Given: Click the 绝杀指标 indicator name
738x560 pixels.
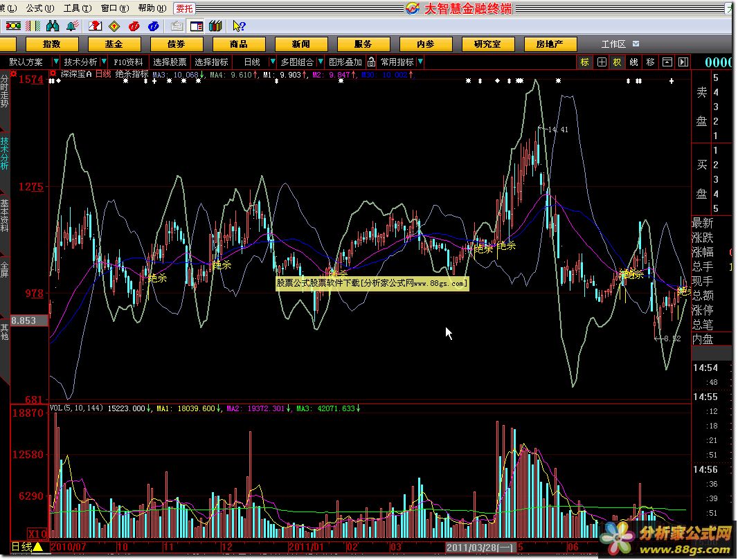Looking at the screenshot, I should [x=132, y=74].
